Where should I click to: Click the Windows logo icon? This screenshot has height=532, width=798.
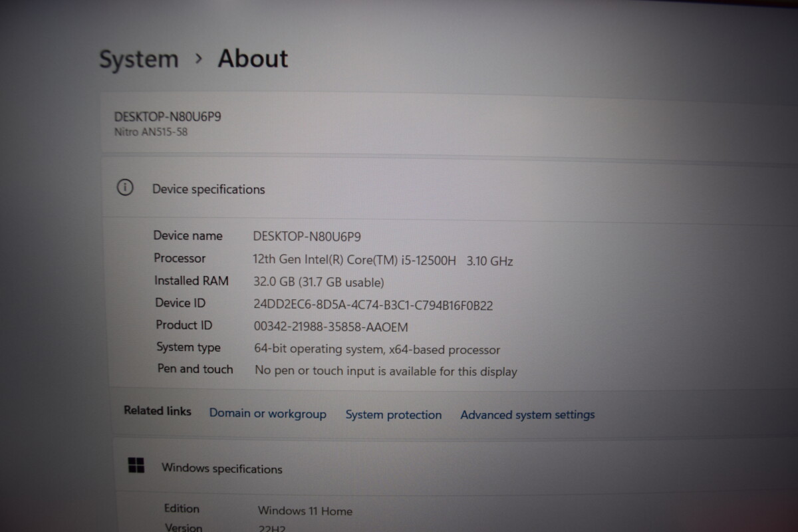click(x=136, y=465)
